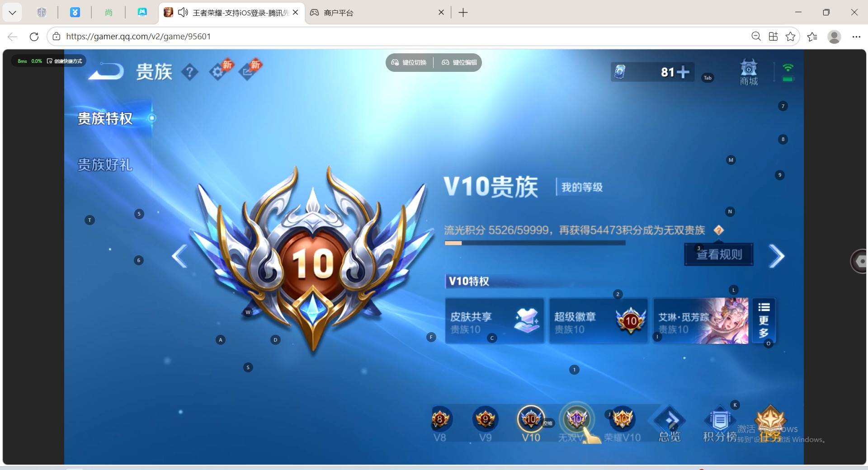Close the 商户平台 tab

coord(441,13)
